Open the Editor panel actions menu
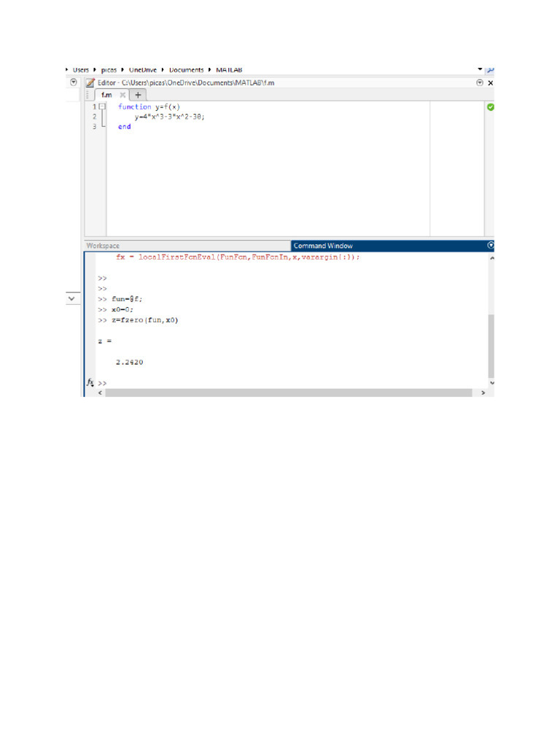The width and height of the screenshot is (560, 747). (480, 83)
